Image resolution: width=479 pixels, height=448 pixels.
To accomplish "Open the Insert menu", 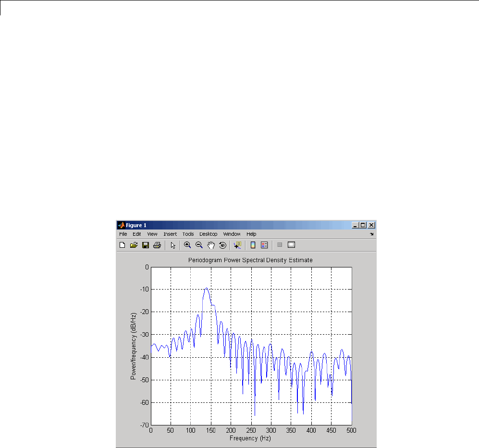I will (170, 234).
